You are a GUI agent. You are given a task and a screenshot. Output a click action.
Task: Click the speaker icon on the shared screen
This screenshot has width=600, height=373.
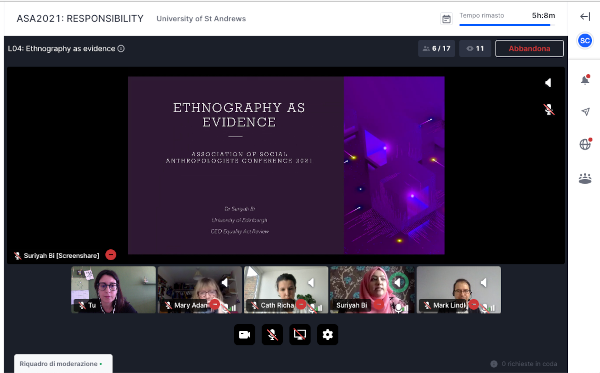548,83
